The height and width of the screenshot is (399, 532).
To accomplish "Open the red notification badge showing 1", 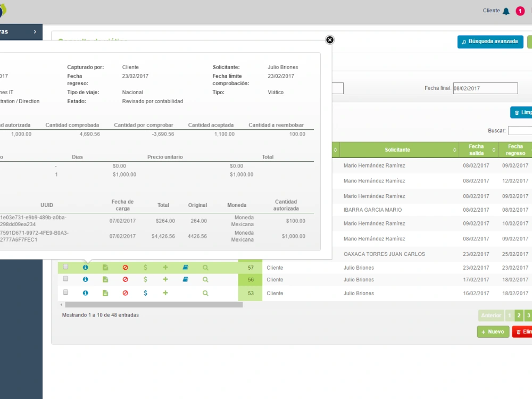I will 520,11.
